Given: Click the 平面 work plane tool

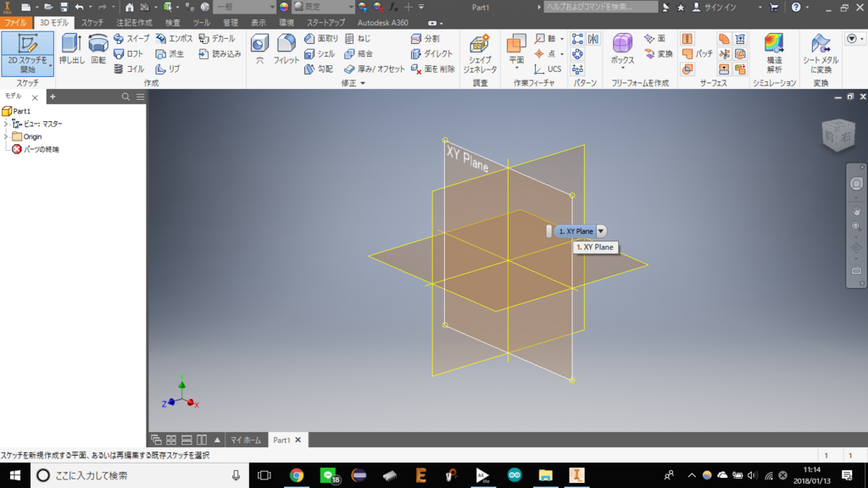Looking at the screenshot, I should point(516,47).
